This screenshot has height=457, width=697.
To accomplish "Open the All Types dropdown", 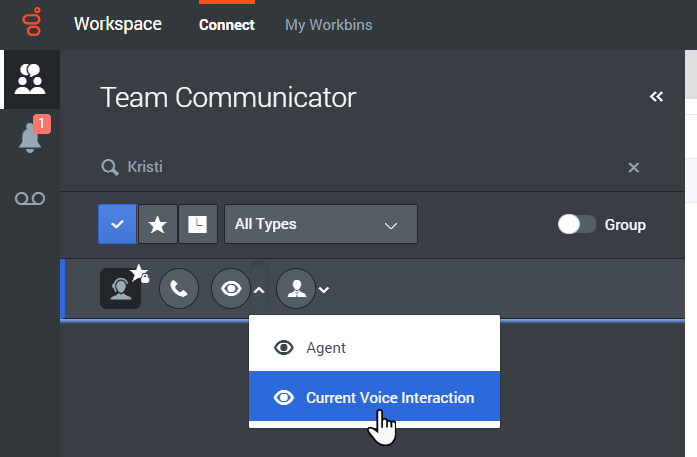I will point(321,224).
